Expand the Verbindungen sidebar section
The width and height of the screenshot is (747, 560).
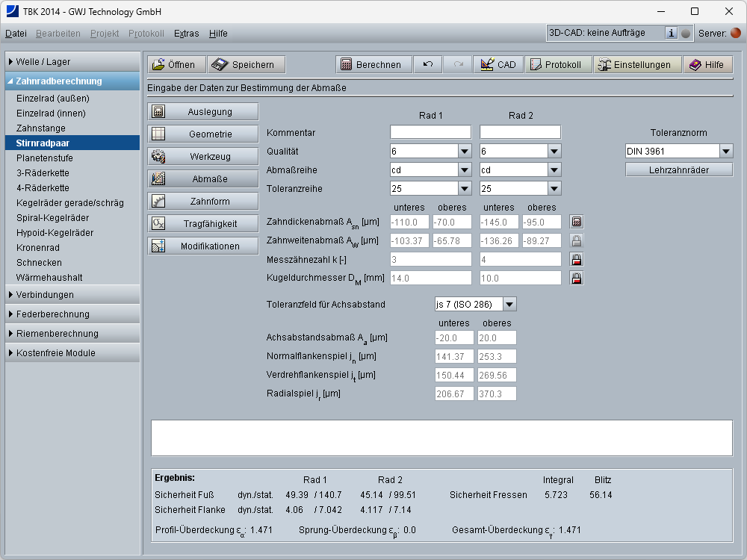(x=72, y=295)
